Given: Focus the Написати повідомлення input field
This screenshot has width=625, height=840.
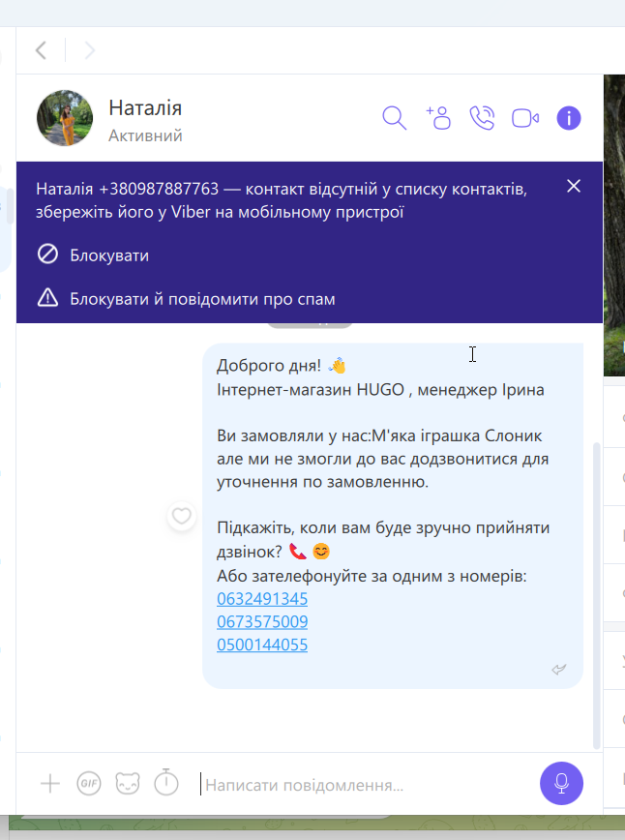Looking at the screenshot, I should [364, 785].
